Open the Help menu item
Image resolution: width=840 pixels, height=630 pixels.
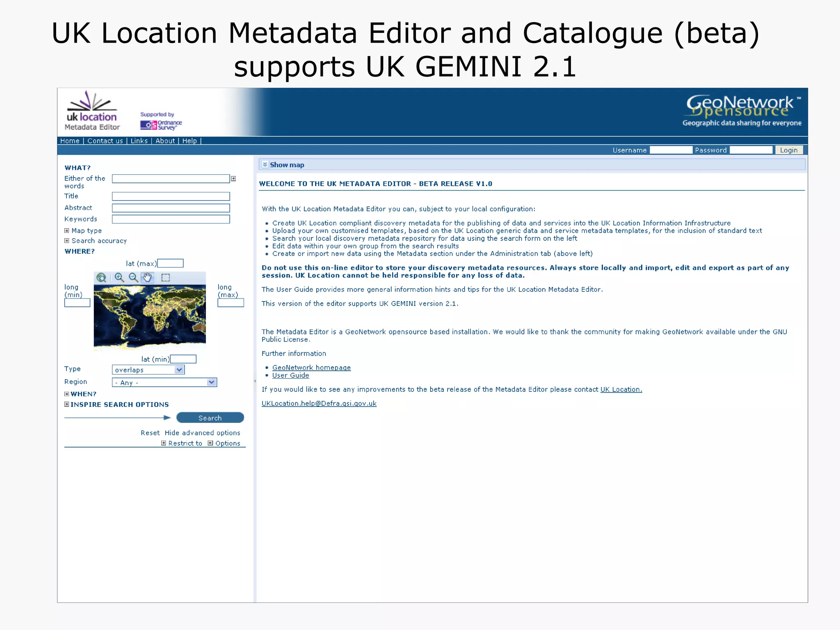(x=189, y=141)
